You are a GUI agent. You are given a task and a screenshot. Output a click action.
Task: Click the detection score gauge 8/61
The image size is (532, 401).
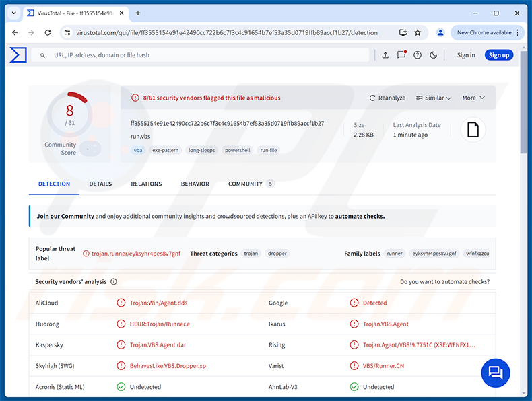[x=69, y=114]
